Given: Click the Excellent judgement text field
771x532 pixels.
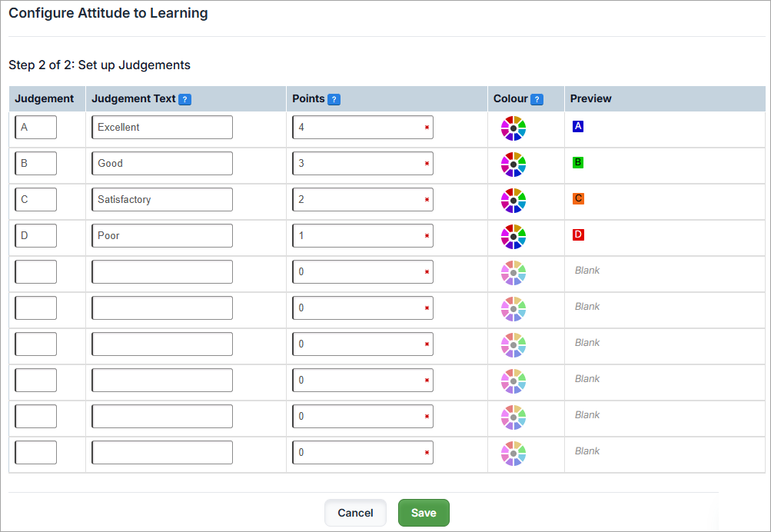Looking at the screenshot, I should [x=161, y=128].
